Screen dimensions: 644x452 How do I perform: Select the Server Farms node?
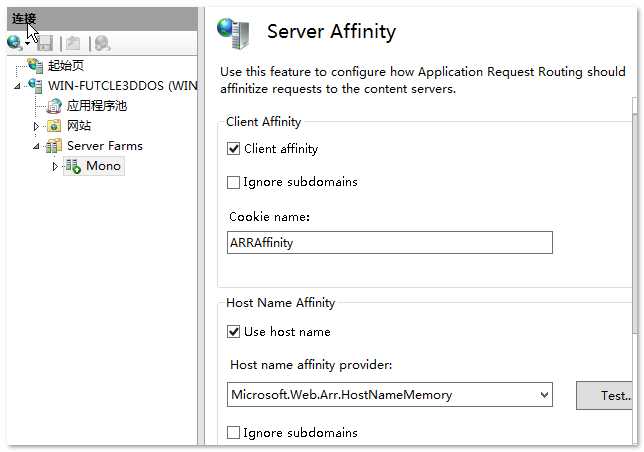[104, 146]
